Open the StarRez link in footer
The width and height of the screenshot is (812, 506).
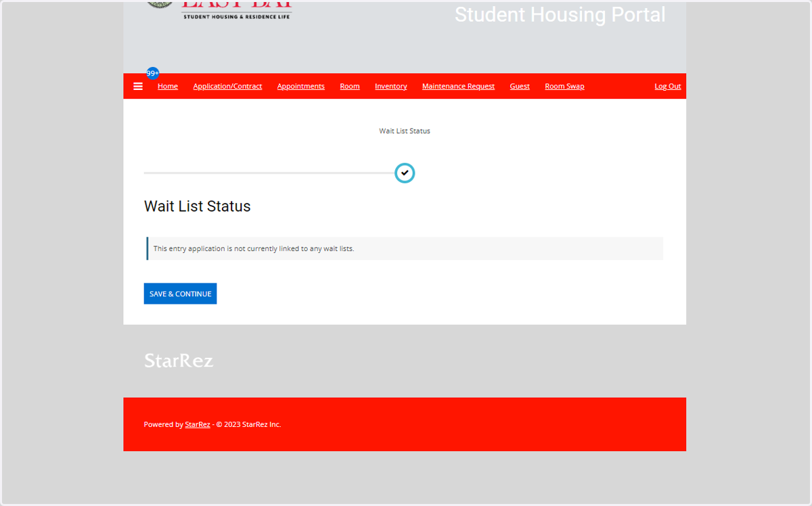198,425
